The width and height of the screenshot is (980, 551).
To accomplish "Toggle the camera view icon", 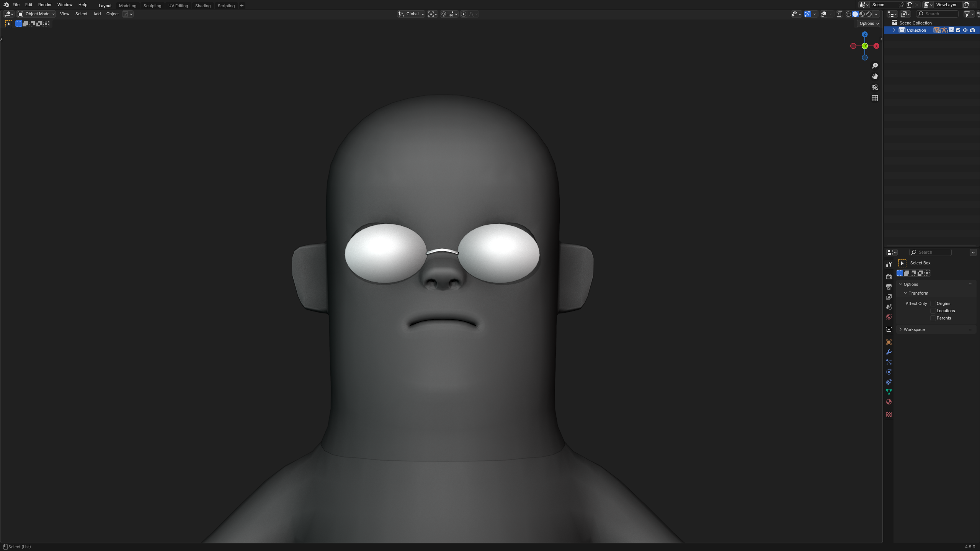I will [875, 88].
